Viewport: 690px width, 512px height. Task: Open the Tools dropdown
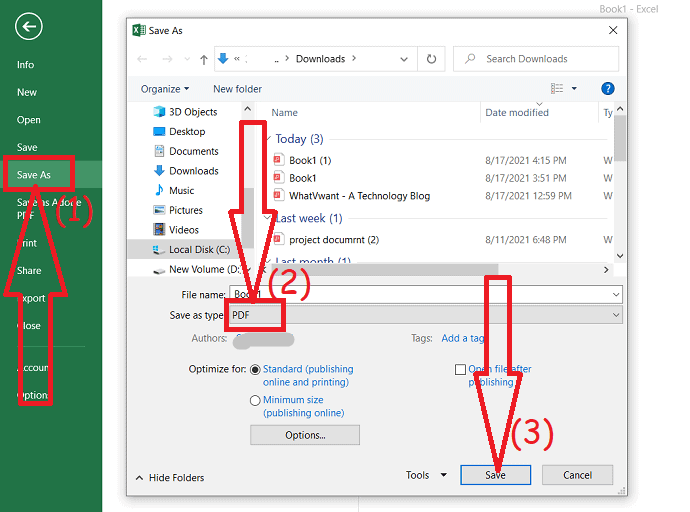coord(426,475)
